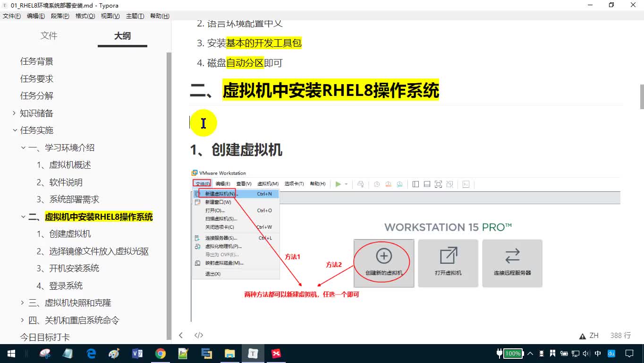Go to 今日目标打卡 in outline
The width and height of the screenshot is (644, 363).
click(45, 337)
